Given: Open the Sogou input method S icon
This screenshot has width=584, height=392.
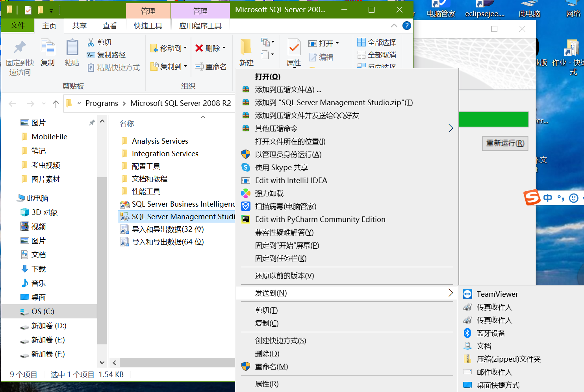Looking at the screenshot, I should click(x=532, y=198).
